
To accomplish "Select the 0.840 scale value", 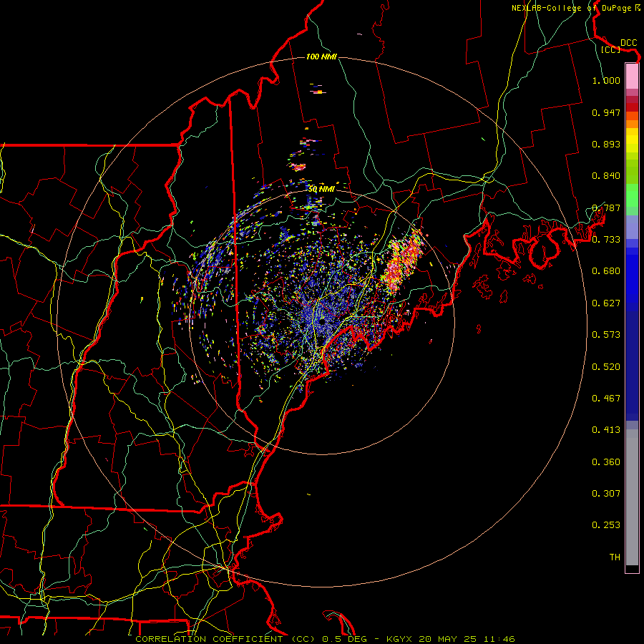I will pyautogui.click(x=606, y=176).
